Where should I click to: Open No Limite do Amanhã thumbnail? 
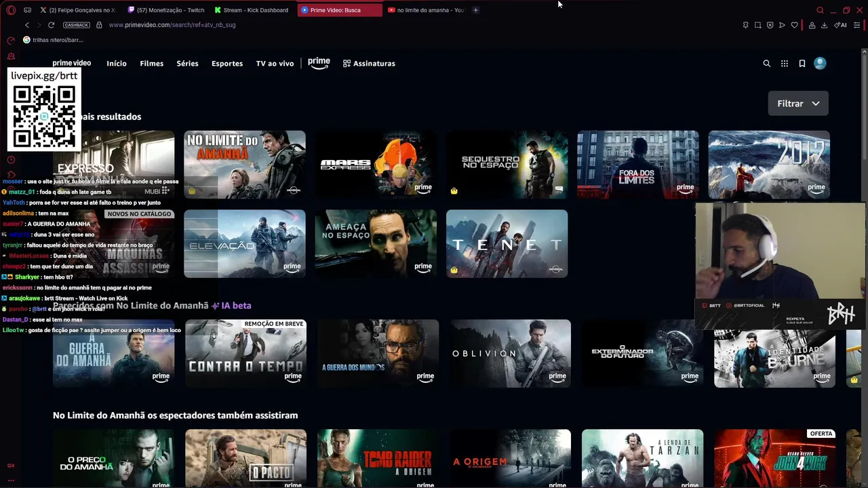coord(245,165)
